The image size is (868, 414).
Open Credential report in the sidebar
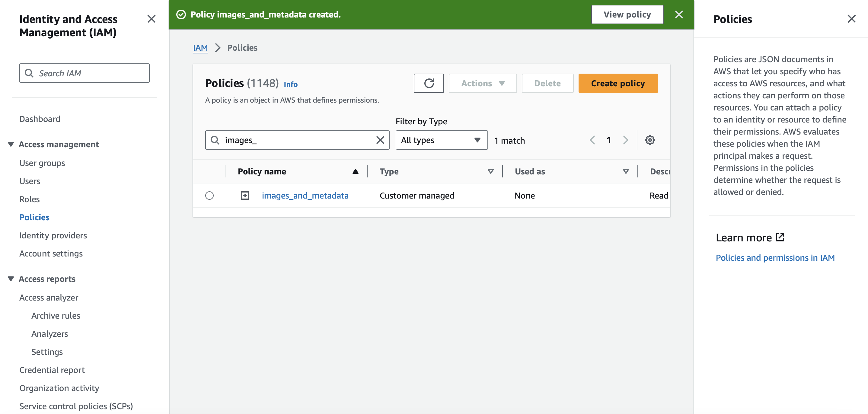pos(52,370)
